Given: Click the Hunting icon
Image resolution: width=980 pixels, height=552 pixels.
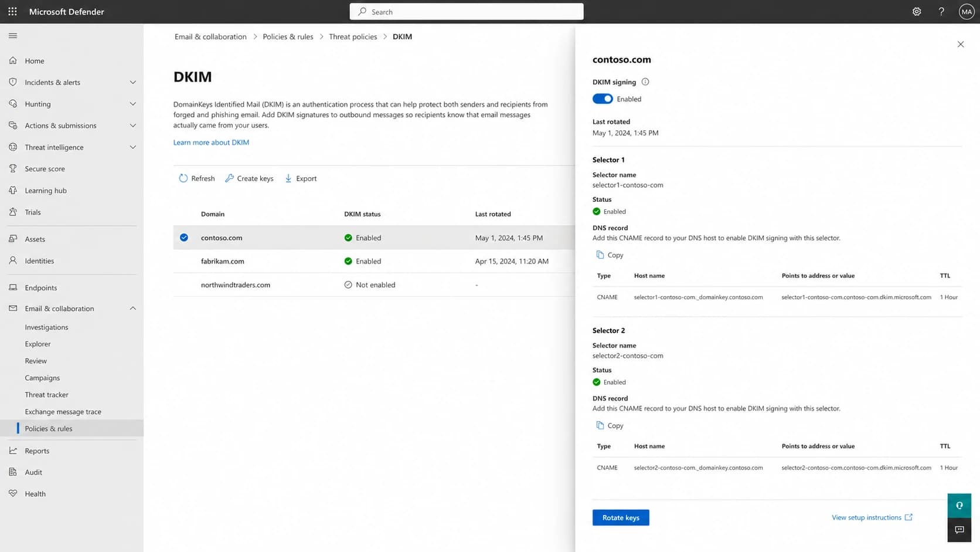Looking at the screenshot, I should click(13, 104).
